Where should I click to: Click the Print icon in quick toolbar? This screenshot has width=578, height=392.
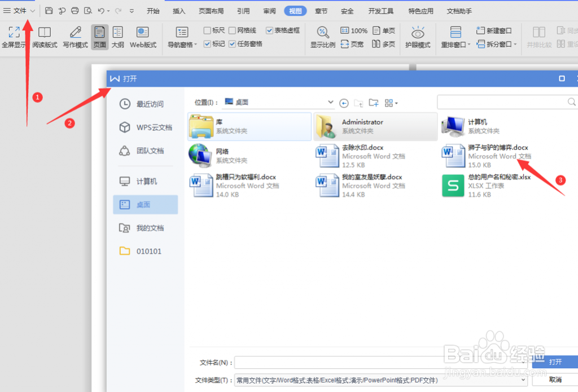[x=75, y=11]
